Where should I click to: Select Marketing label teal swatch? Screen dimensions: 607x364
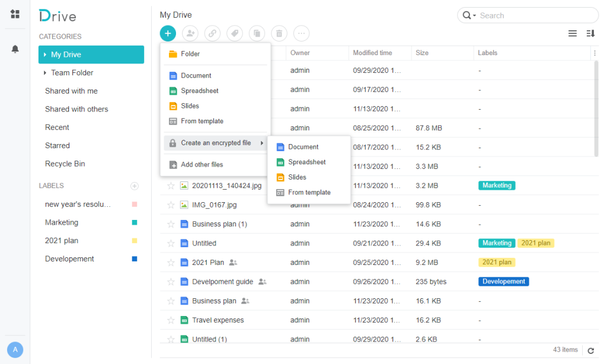click(135, 222)
